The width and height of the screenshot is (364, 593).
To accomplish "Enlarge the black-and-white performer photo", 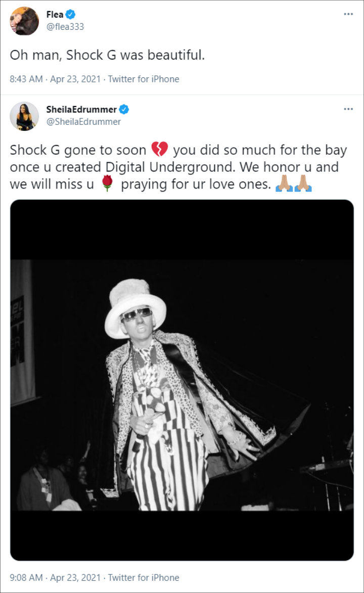I will (182, 380).
